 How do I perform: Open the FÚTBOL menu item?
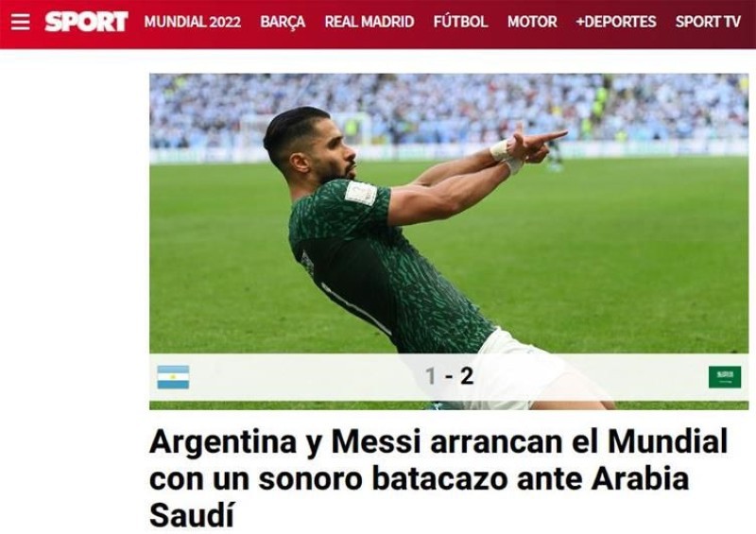[x=460, y=22]
